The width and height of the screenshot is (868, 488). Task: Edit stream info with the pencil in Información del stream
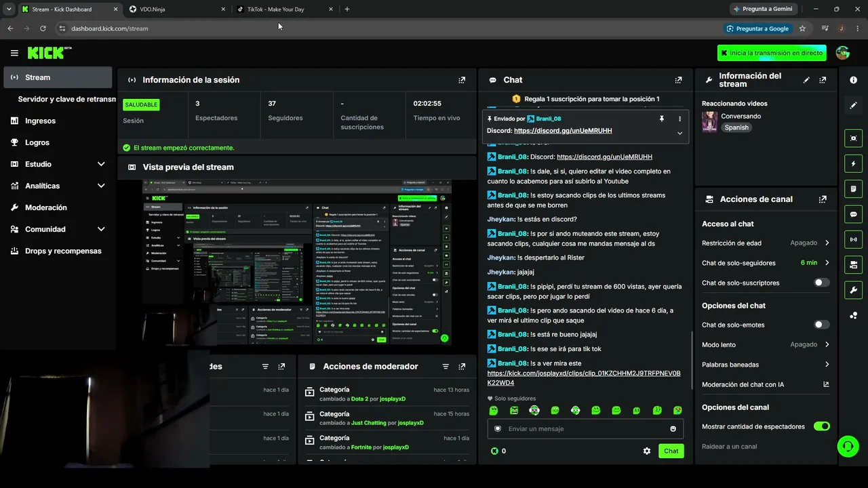[x=806, y=80]
